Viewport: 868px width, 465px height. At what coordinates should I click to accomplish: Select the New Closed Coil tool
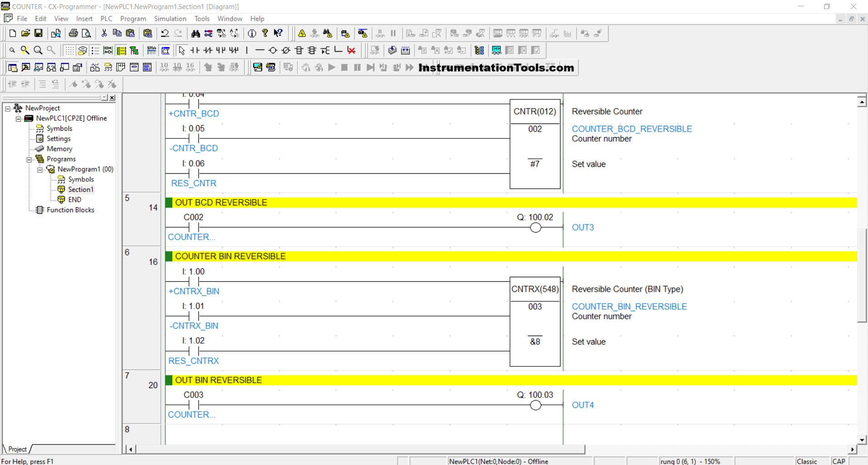(286, 50)
